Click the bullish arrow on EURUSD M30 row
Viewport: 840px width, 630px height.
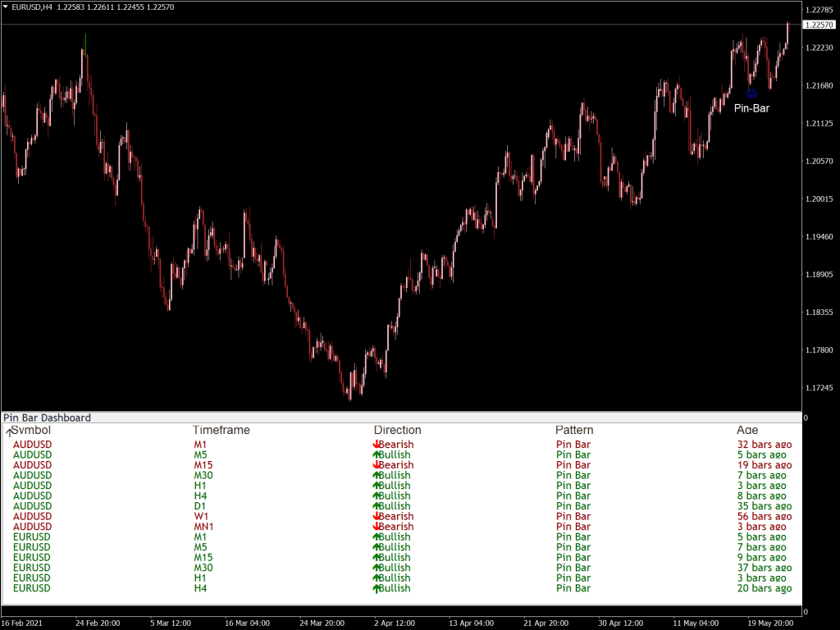[377, 568]
